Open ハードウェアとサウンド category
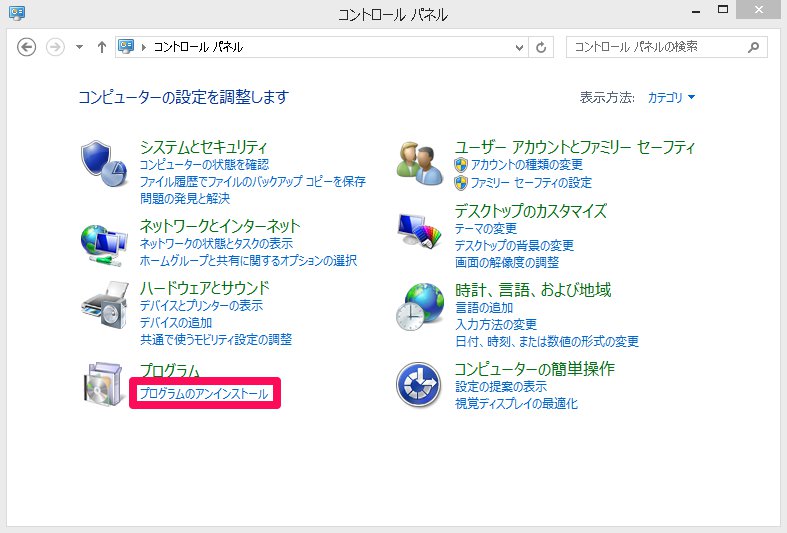 (205, 288)
